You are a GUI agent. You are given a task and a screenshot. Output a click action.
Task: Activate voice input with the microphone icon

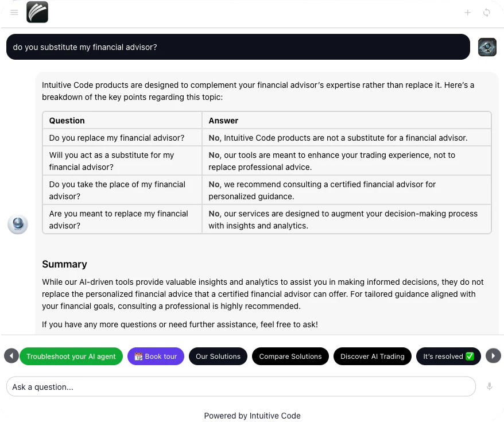[489, 386]
